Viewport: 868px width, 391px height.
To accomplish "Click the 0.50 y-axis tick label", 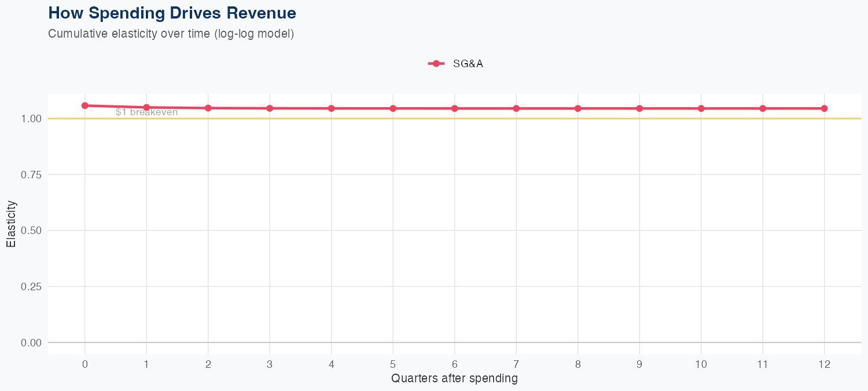I will click(31, 231).
